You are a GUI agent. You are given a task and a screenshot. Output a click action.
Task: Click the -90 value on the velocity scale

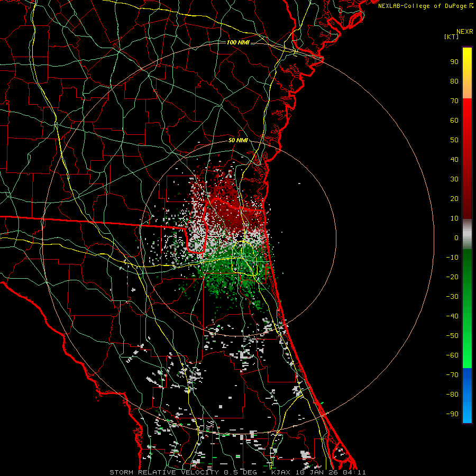[x=452, y=414]
